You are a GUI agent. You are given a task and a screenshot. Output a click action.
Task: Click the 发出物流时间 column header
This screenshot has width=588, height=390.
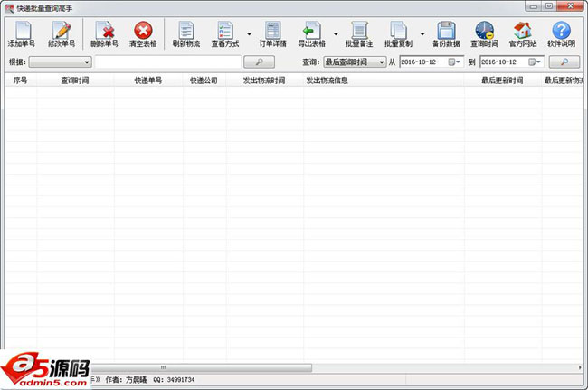(264, 81)
